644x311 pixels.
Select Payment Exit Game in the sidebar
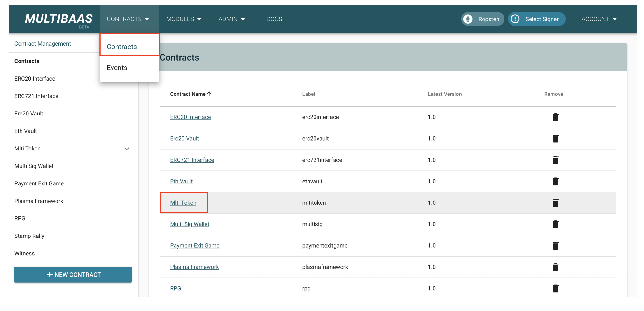click(39, 183)
